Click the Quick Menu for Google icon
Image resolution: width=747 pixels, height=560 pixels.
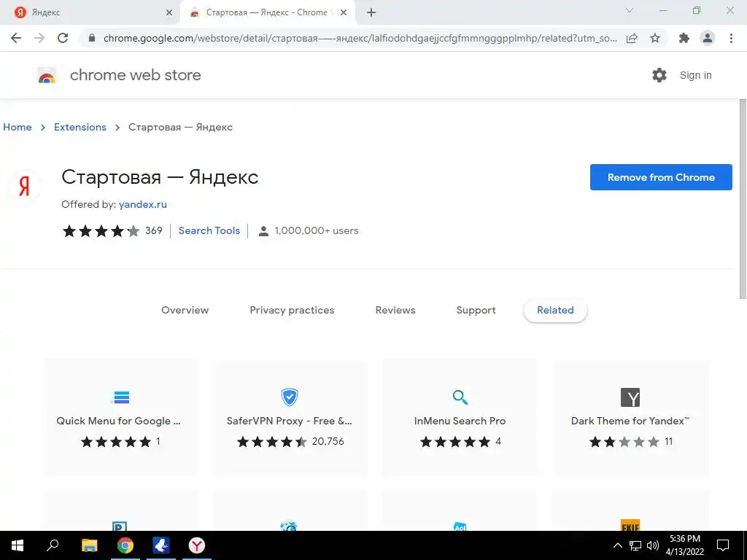point(120,397)
